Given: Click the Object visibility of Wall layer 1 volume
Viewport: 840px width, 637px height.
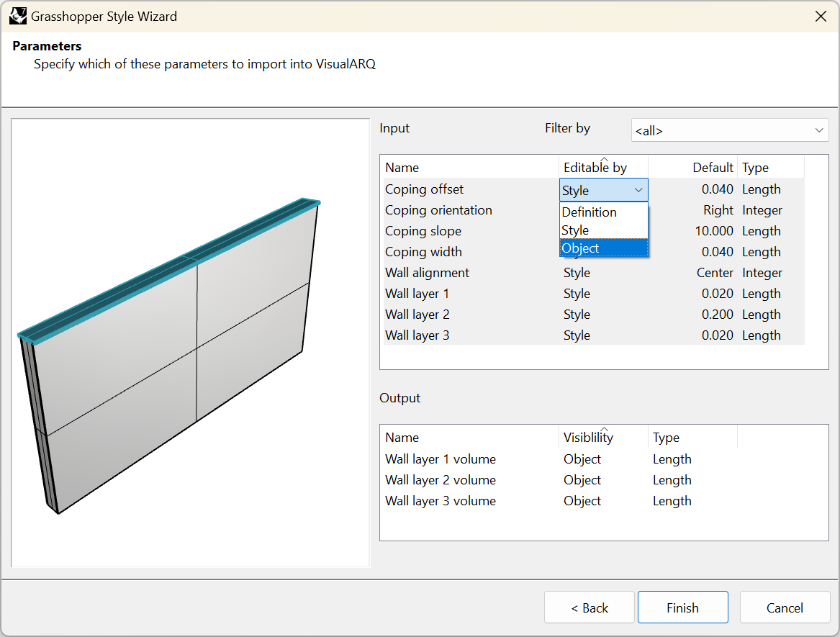Looking at the screenshot, I should coord(582,459).
